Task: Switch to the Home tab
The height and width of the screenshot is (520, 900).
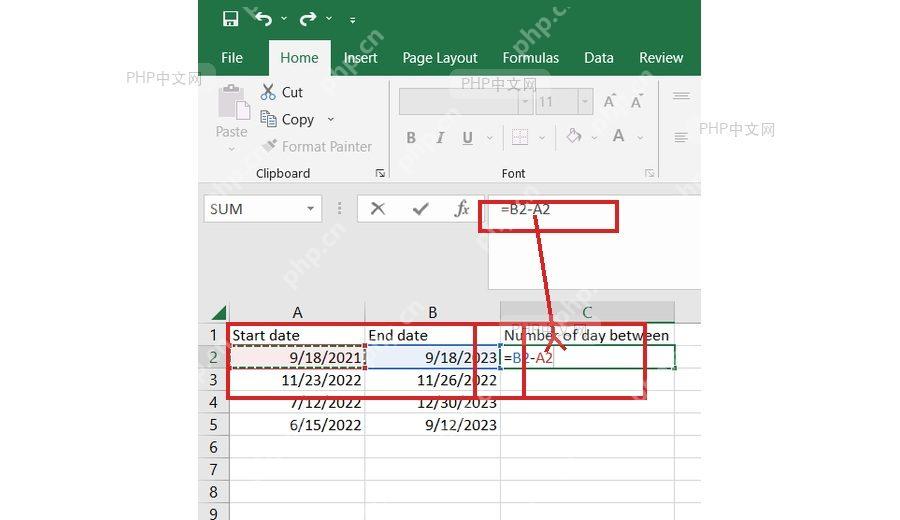Action: [x=299, y=58]
